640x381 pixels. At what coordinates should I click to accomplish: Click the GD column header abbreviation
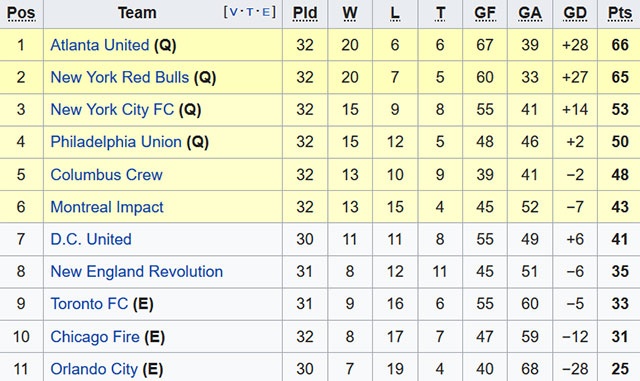(x=575, y=13)
